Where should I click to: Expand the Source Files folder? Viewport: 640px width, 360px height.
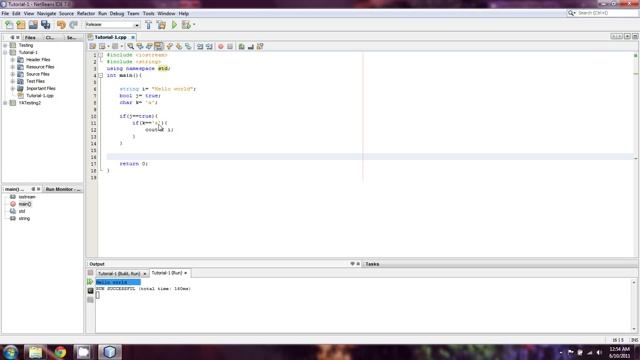pyautogui.click(x=13, y=74)
